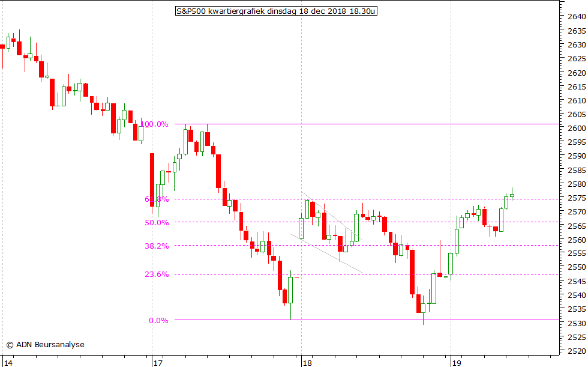Click the ADN Beursanalyse copyright text
The image size is (588, 367).
tap(46, 345)
